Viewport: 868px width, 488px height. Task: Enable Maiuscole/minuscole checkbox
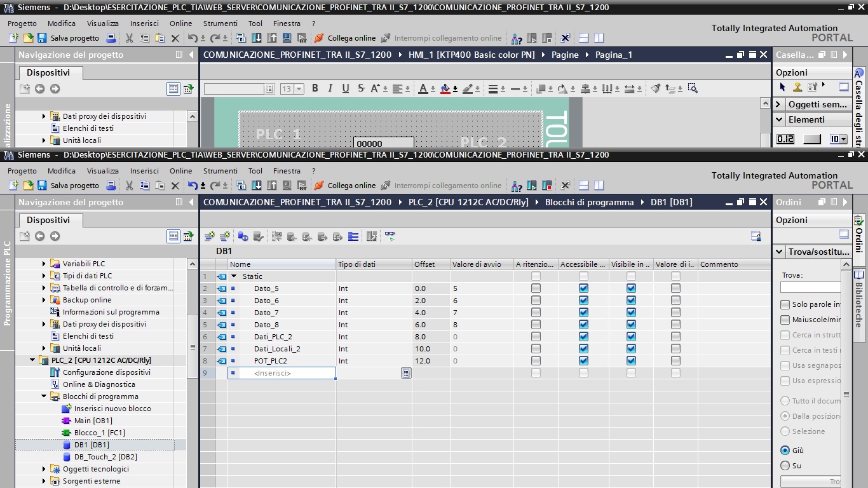click(785, 320)
